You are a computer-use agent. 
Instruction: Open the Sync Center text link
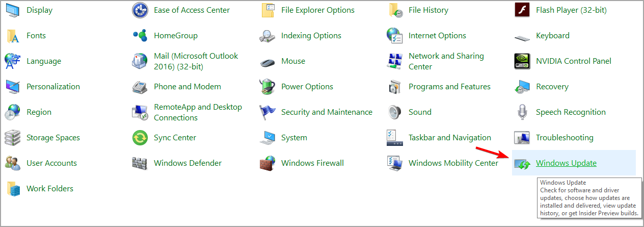pyautogui.click(x=175, y=138)
